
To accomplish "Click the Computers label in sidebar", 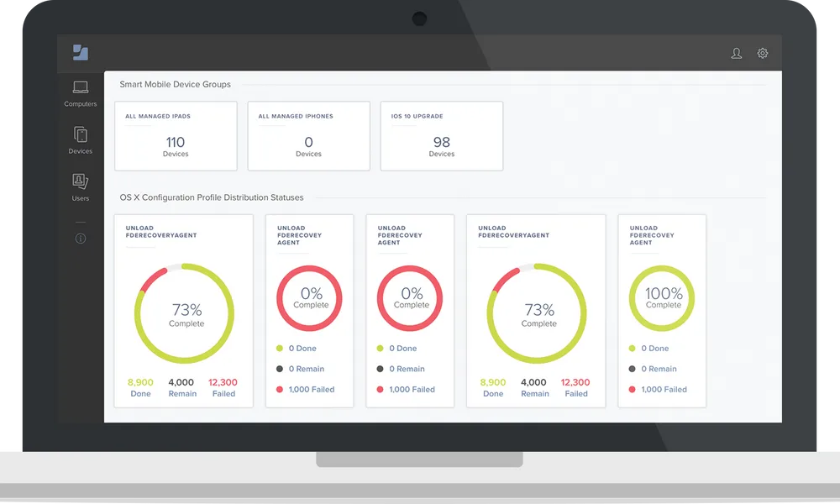I will click(81, 104).
